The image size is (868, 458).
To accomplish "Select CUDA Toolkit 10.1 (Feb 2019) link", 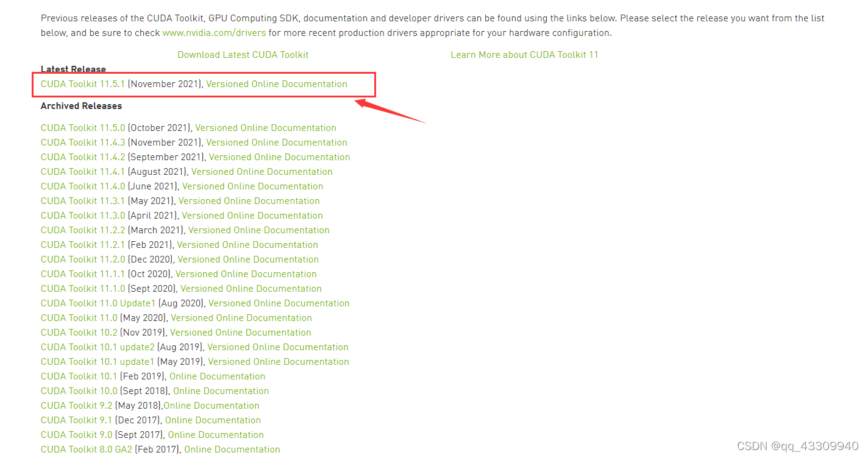I will pos(79,376).
